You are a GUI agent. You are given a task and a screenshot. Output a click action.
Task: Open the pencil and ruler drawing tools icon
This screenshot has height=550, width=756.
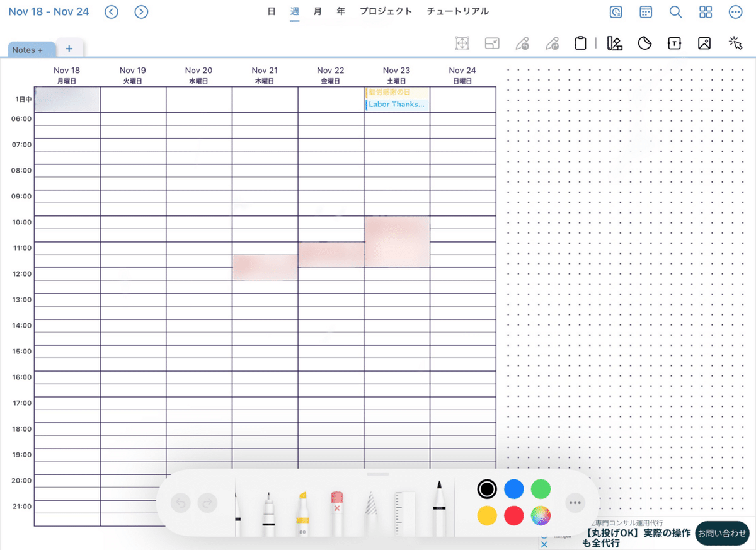click(614, 43)
